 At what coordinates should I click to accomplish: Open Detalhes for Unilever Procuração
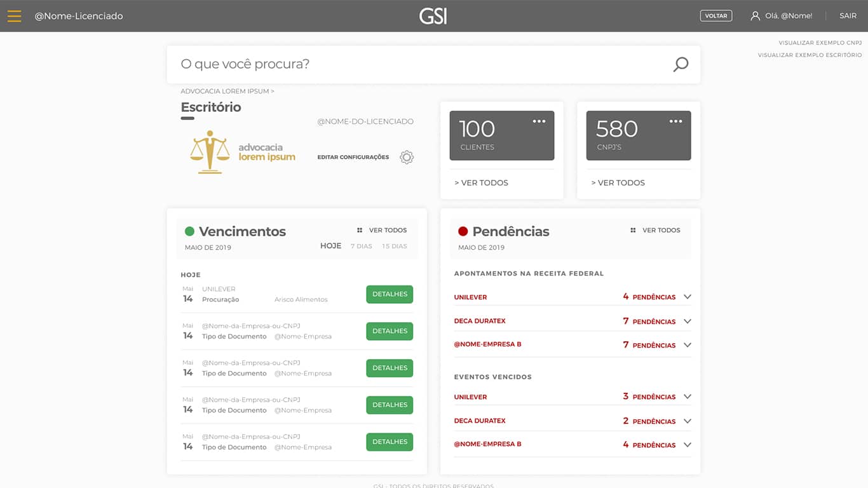pos(390,294)
